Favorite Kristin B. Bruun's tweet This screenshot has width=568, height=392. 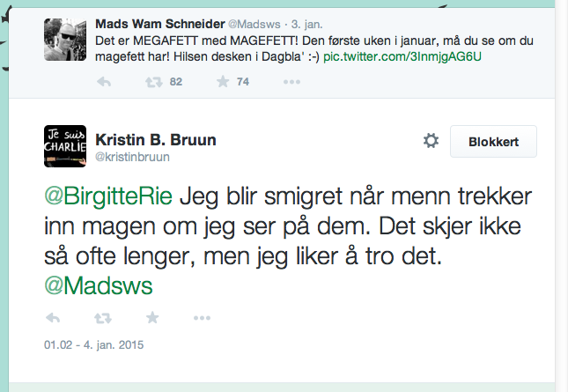[152, 318]
